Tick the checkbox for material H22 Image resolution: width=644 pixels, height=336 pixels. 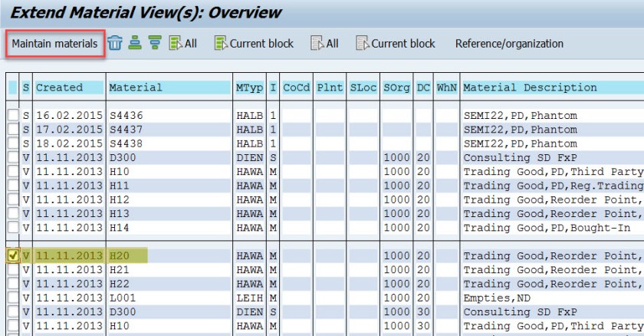pyautogui.click(x=13, y=283)
